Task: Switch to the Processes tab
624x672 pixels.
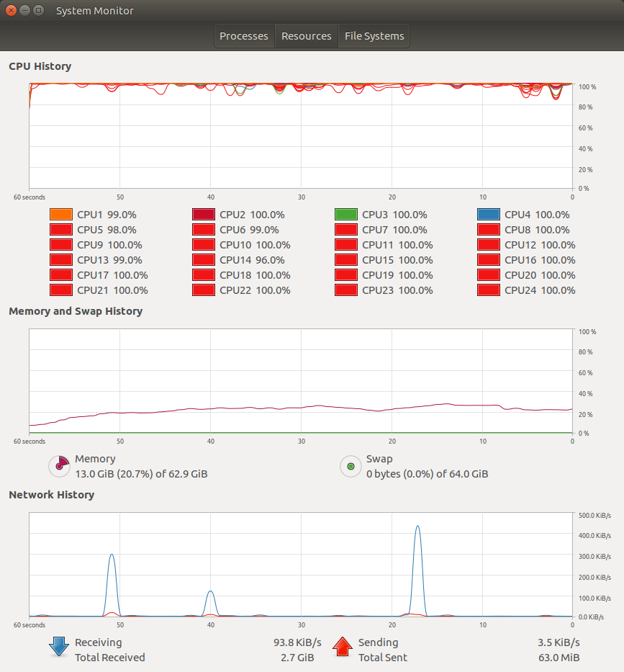Action: pos(243,36)
